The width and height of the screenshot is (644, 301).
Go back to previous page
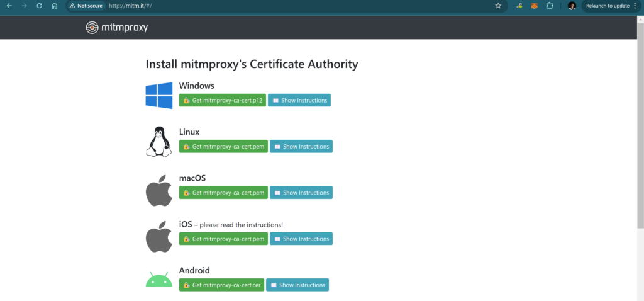tap(9, 6)
